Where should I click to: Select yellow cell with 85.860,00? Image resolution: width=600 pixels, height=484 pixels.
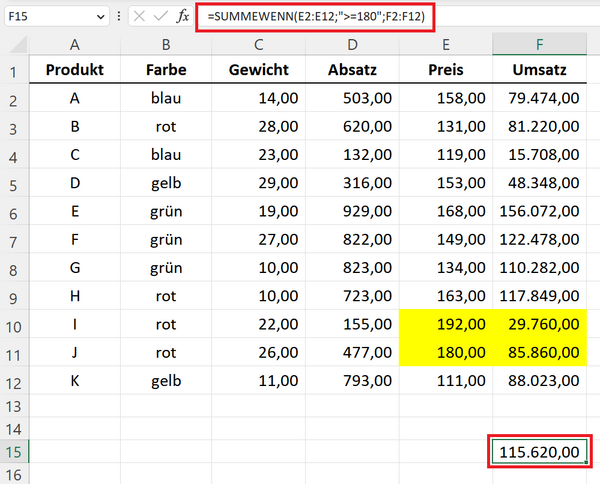tap(540, 352)
